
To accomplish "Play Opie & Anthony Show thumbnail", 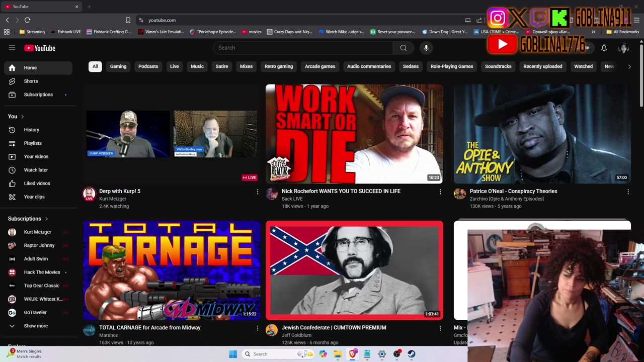I will tap(542, 134).
